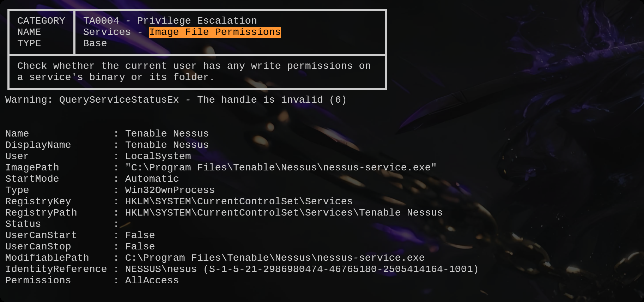Viewport: 644px width, 302px height.
Task: Click the "Status" field label
Action: click(x=23, y=224)
